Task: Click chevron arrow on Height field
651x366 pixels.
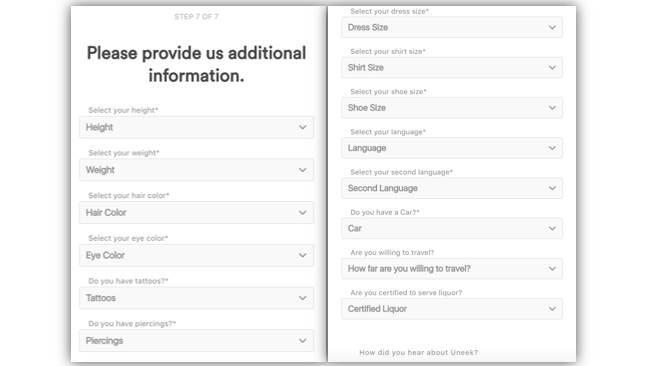Action: pos(303,127)
